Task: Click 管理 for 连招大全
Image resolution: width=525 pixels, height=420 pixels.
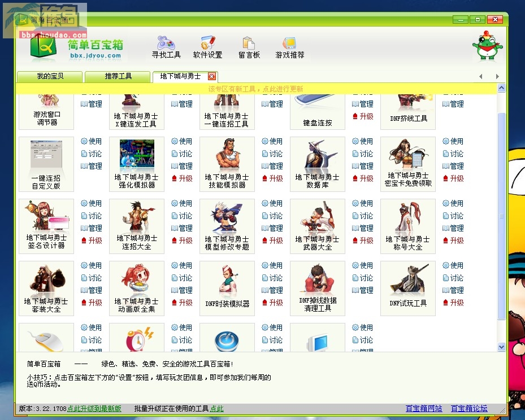Action: click(182, 229)
